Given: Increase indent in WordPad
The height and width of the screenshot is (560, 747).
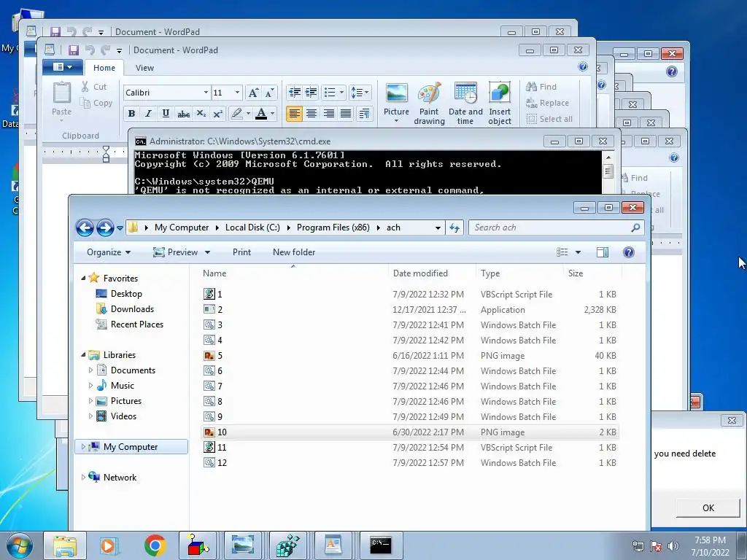Looking at the screenshot, I should pyautogui.click(x=311, y=93).
